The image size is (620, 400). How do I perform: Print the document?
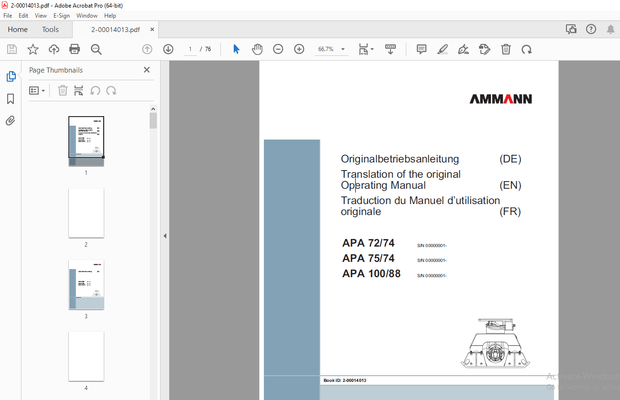click(x=74, y=49)
